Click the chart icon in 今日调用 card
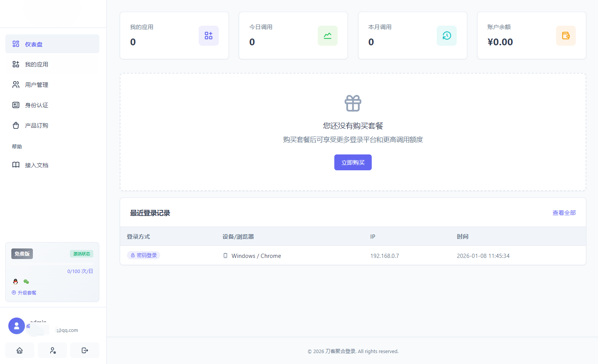Image resolution: width=598 pixels, height=364 pixels. (328, 35)
